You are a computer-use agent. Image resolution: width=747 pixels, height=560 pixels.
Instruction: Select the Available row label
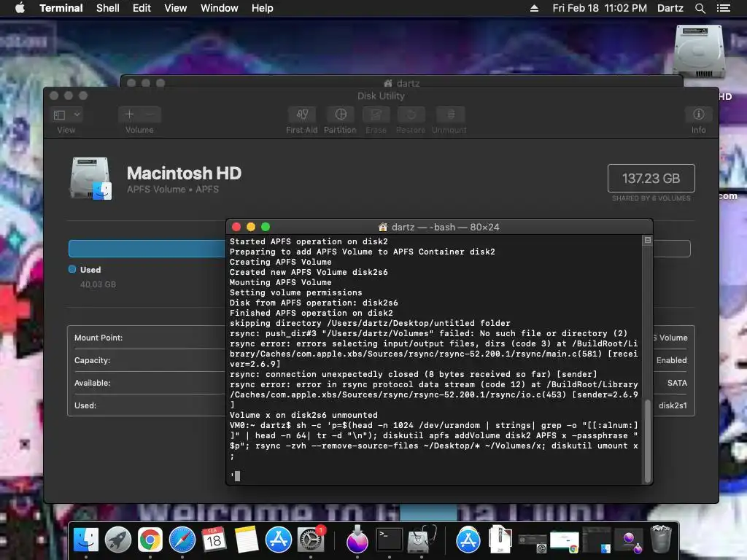pyautogui.click(x=92, y=383)
